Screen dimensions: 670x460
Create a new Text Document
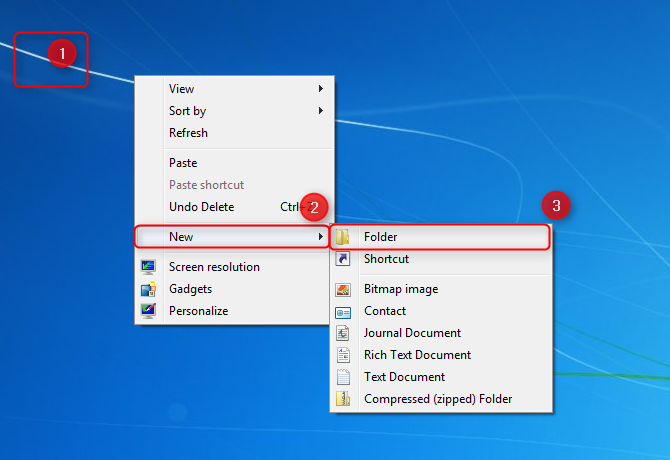coord(441,377)
